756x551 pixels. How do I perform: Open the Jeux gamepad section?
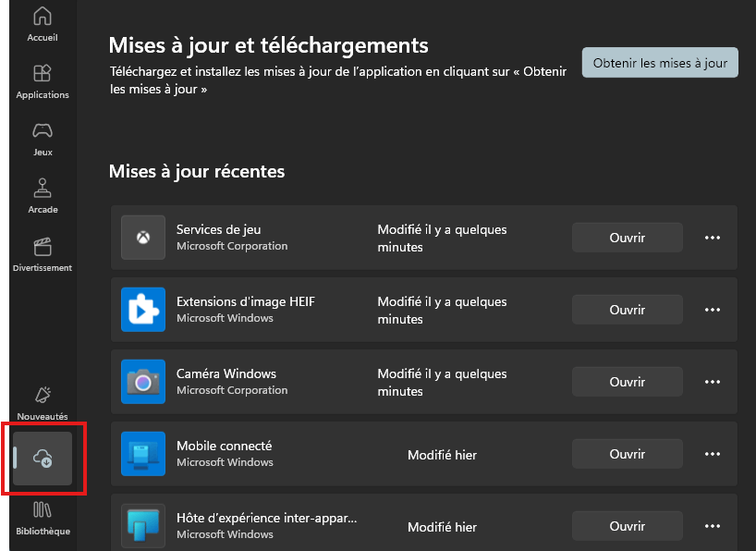point(43,139)
